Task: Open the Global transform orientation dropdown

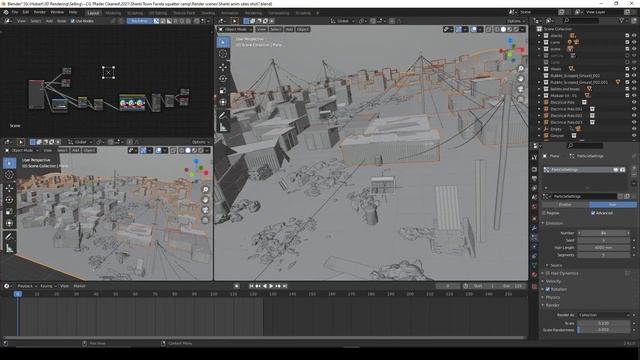Action: click(342, 21)
